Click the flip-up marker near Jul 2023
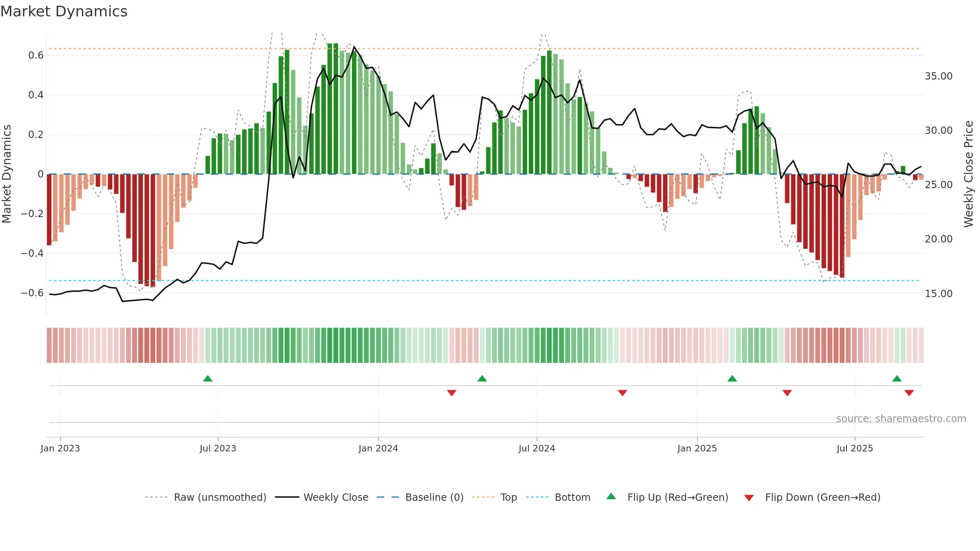980x551 pixels. (x=208, y=378)
